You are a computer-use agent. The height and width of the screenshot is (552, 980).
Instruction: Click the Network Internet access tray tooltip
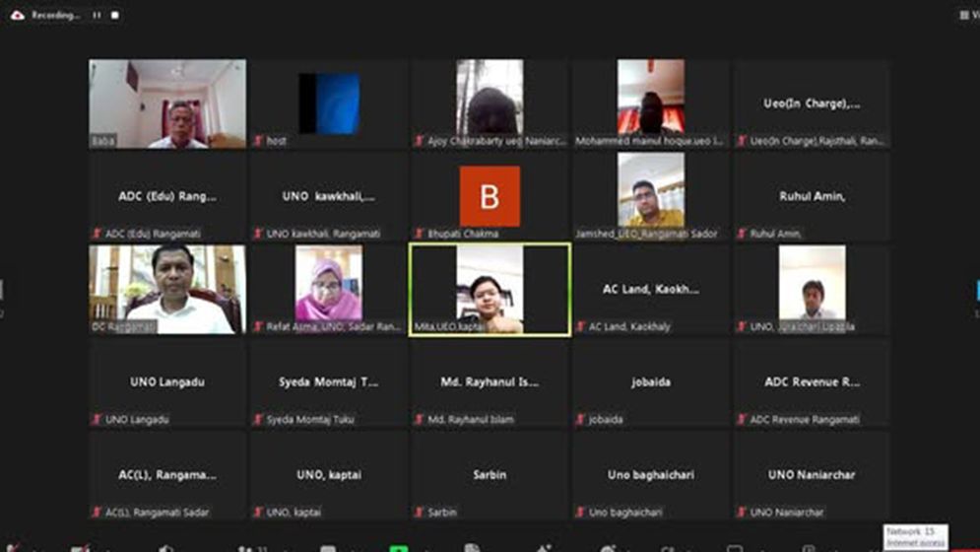[915, 537]
